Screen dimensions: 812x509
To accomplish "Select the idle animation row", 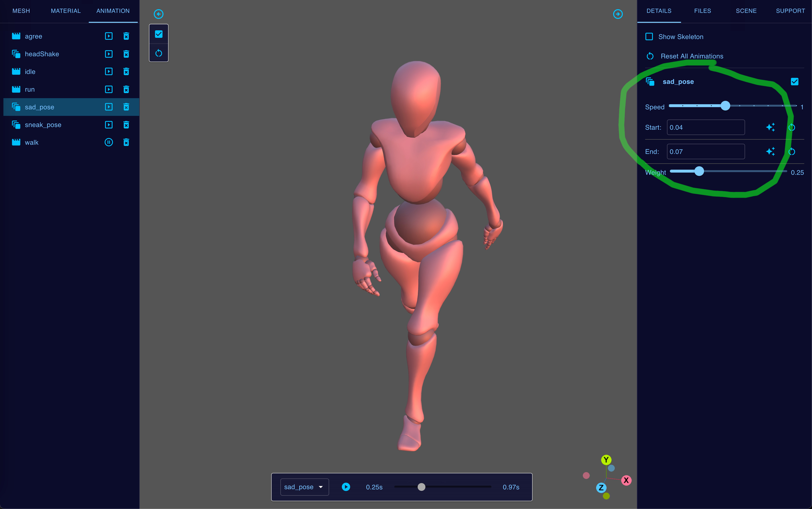I will (x=71, y=71).
